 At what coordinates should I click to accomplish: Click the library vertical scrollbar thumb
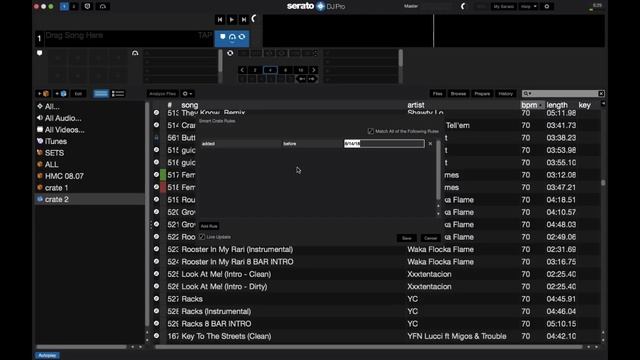[603, 183]
